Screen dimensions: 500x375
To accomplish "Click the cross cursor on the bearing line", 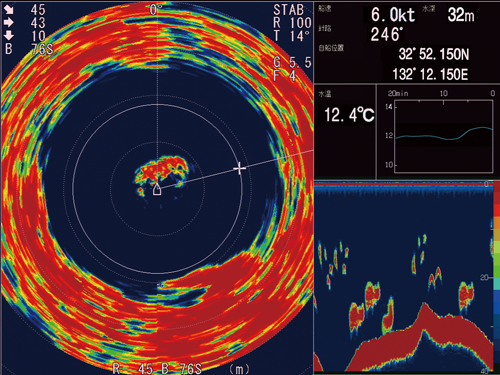I will tap(239, 169).
